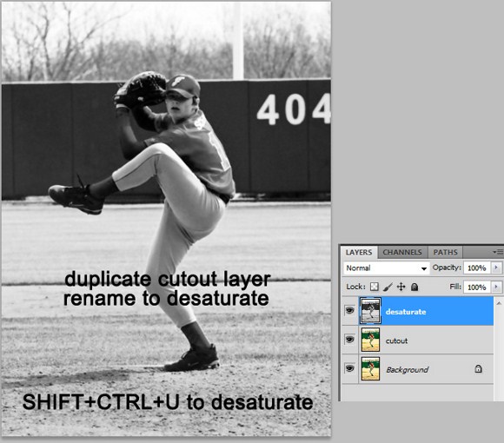Click the Opacity 100% field
This screenshot has height=443, width=504.
477,268
